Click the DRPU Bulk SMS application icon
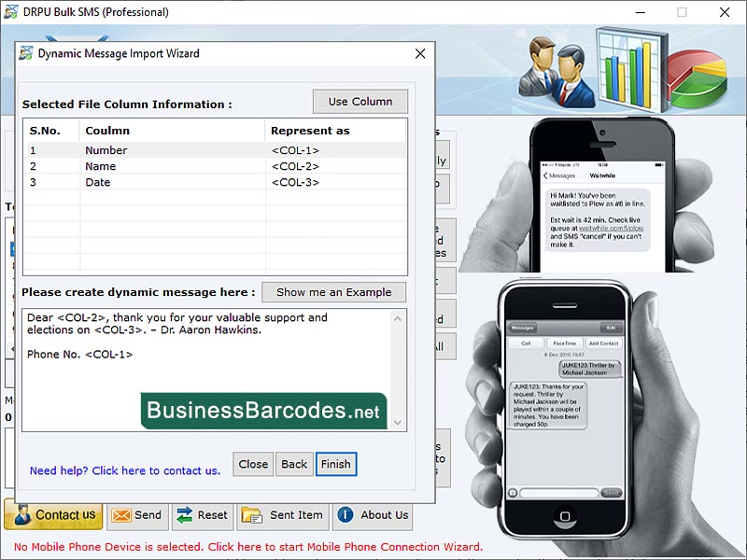Image resolution: width=747 pixels, height=560 pixels. tap(12, 12)
